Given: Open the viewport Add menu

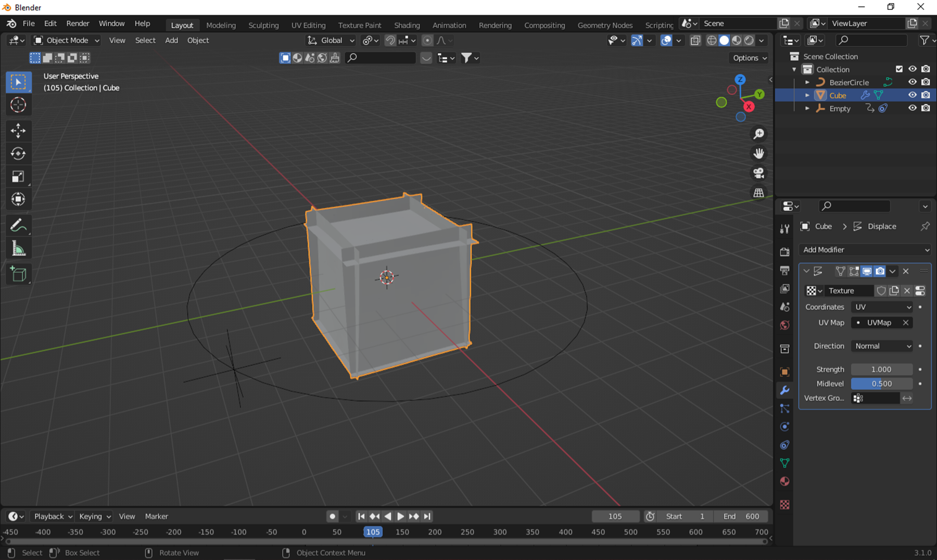Looking at the screenshot, I should (x=171, y=41).
